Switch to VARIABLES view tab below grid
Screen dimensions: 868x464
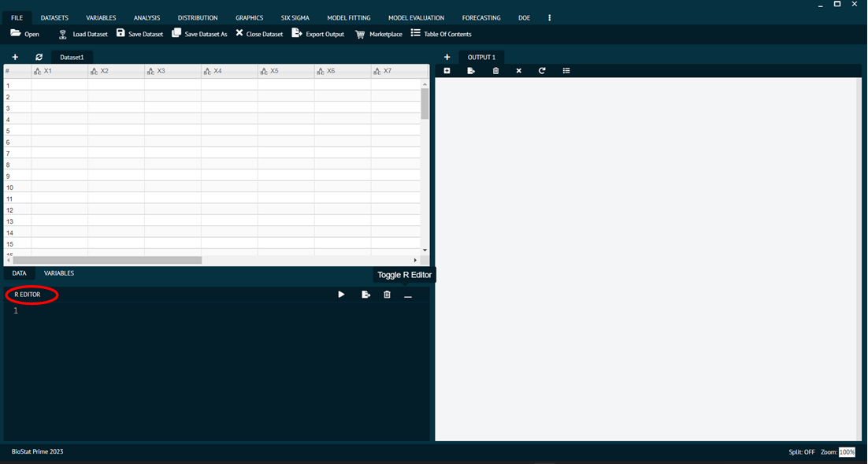point(59,273)
